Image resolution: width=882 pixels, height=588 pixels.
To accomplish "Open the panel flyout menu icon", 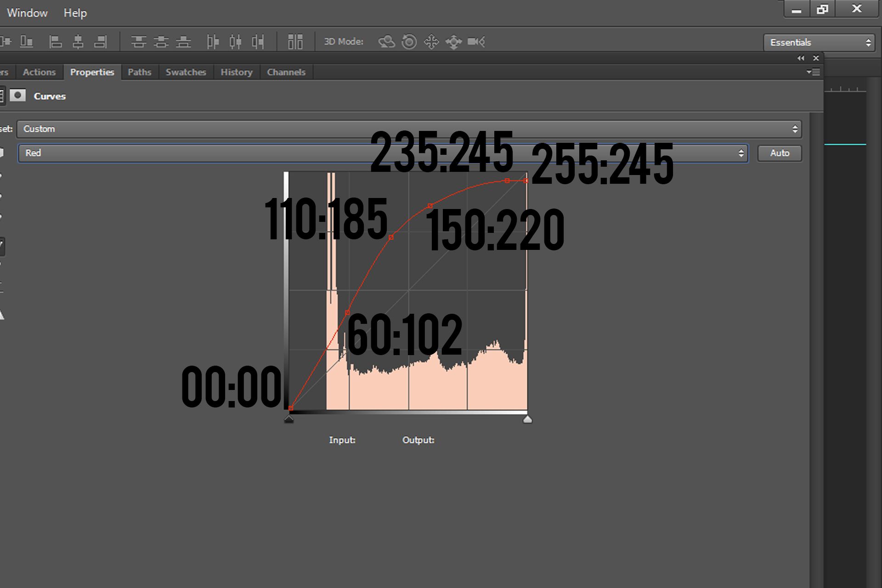I will (x=813, y=72).
